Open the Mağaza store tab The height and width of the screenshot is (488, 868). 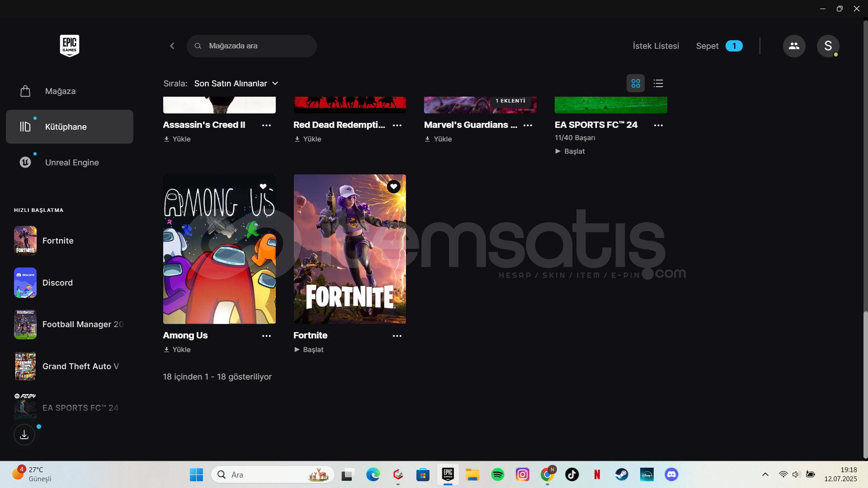click(x=70, y=91)
